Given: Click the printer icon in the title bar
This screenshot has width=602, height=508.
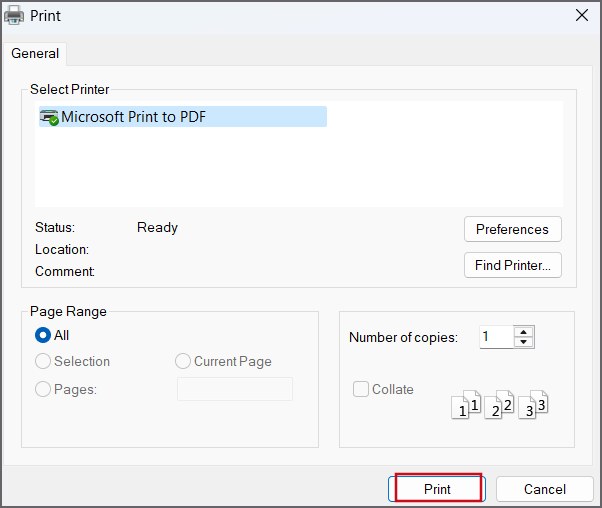Looking at the screenshot, I should click(x=14, y=16).
